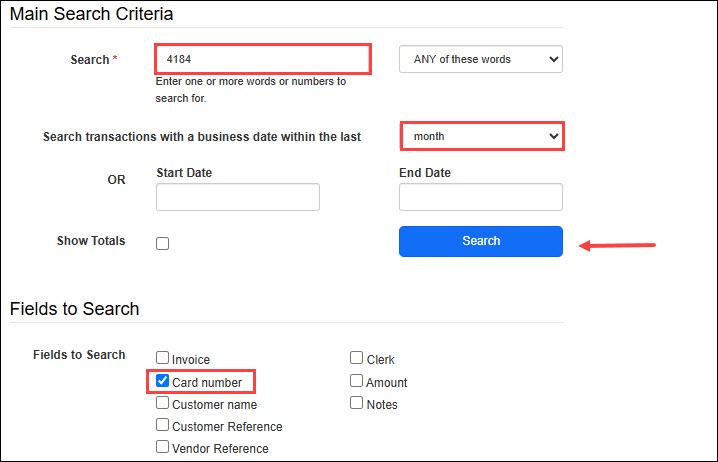The image size is (718, 462).
Task: Expand the month time range dropdown
Action: [x=483, y=136]
